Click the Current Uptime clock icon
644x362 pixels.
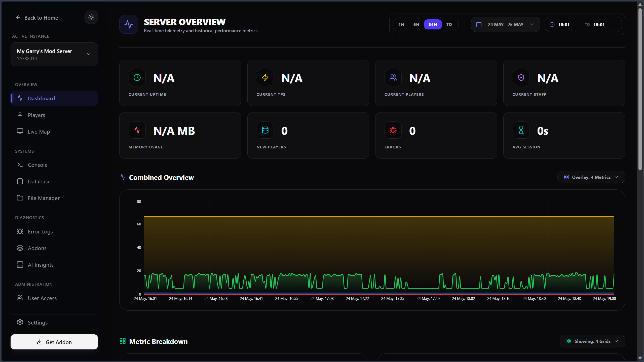pos(137,77)
